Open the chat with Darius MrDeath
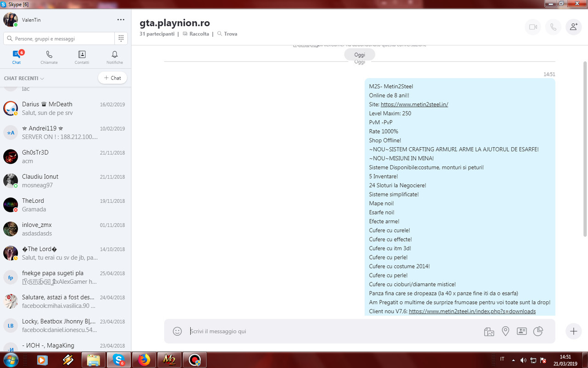 tap(65, 109)
